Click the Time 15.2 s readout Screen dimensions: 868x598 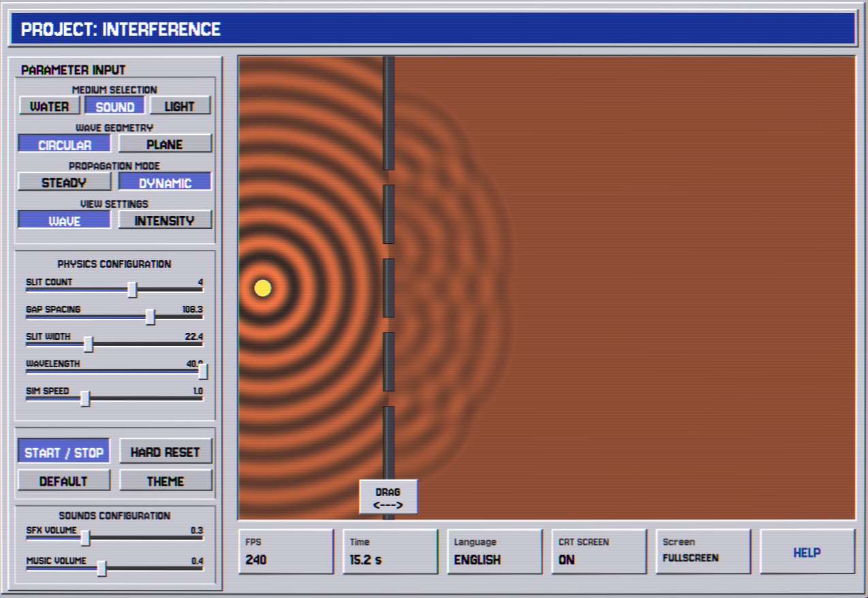coord(390,552)
